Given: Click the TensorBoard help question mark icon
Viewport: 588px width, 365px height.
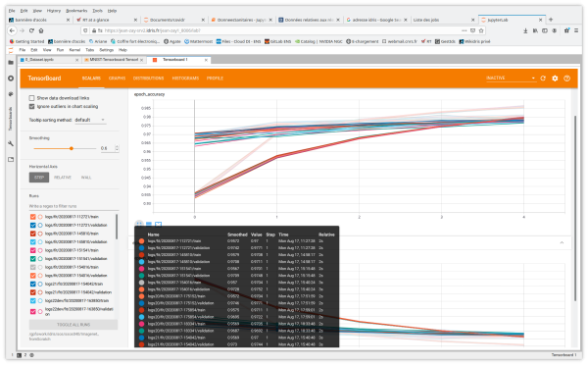Looking at the screenshot, I should click(x=566, y=78).
